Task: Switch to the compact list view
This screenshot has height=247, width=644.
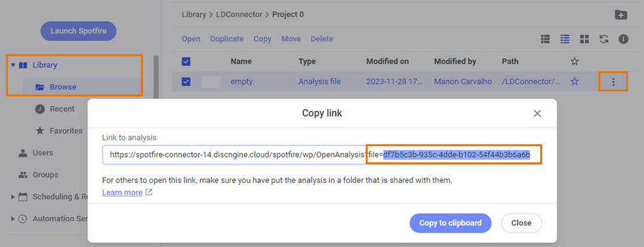Action: pyautogui.click(x=565, y=39)
